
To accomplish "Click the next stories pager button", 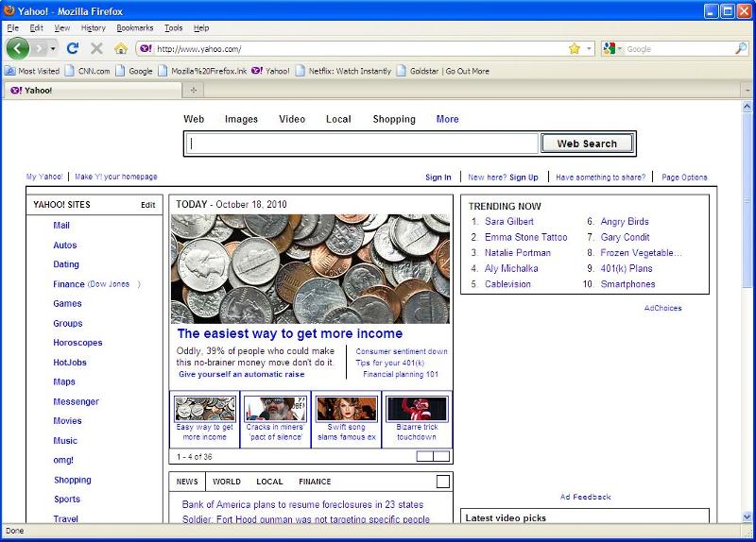I will tap(441, 456).
